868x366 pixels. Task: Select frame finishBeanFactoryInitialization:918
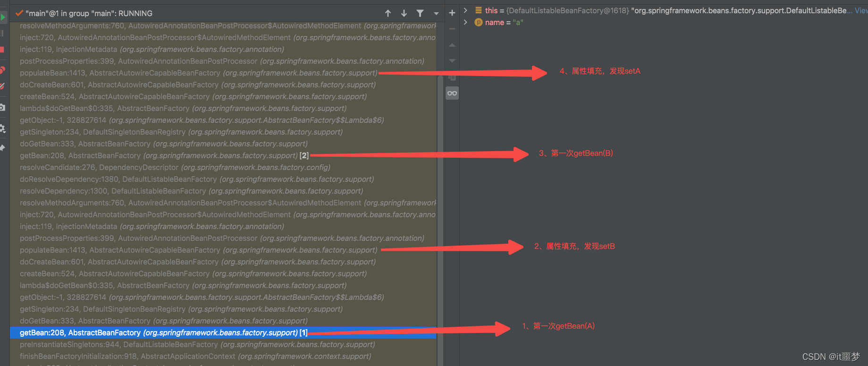point(223,357)
